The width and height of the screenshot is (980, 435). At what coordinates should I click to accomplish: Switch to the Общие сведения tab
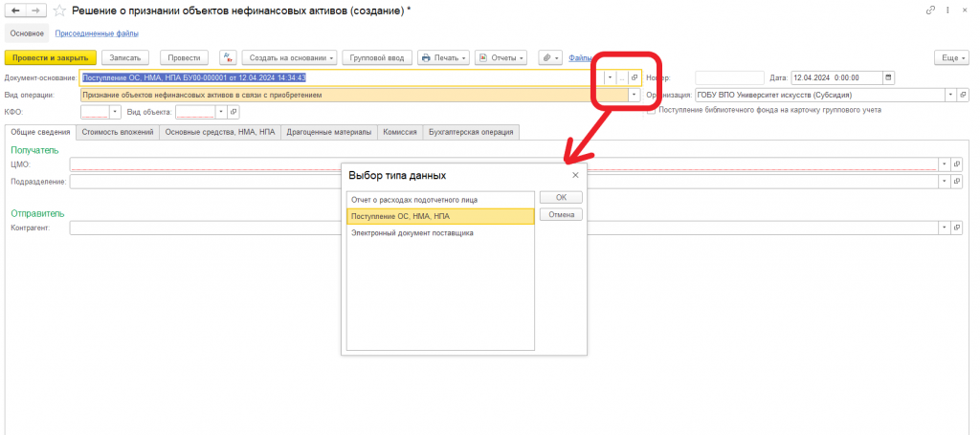click(x=40, y=132)
